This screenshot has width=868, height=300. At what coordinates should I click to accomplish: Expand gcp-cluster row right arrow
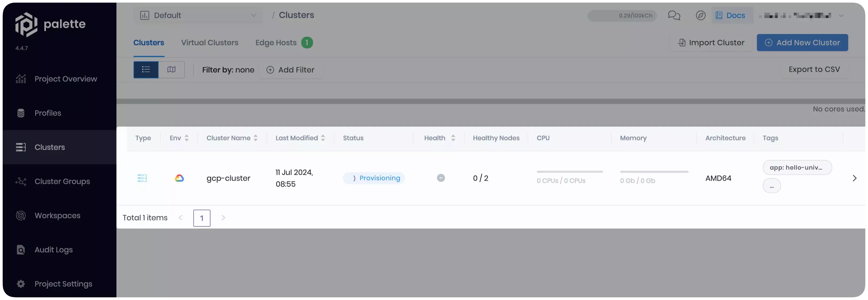[x=854, y=178]
